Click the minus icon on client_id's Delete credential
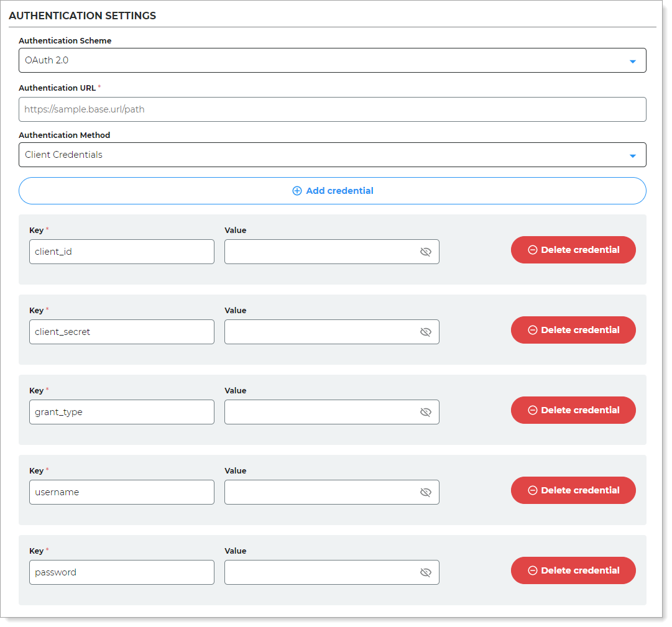This screenshot has width=672, height=627. click(x=533, y=250)
